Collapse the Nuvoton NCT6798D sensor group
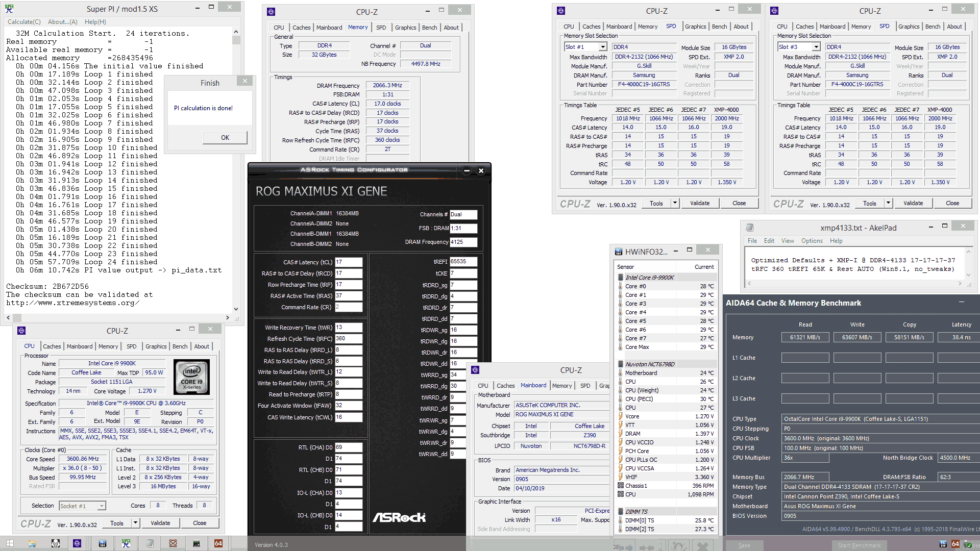This screenshot has height=551, width=980. [x=621, y=364]
